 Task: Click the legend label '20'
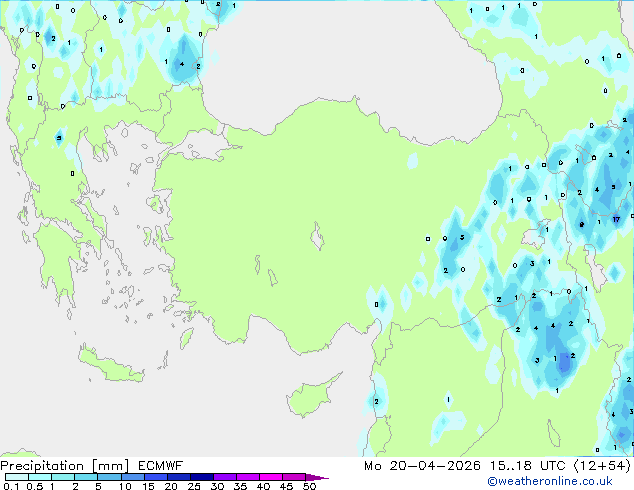171,486
